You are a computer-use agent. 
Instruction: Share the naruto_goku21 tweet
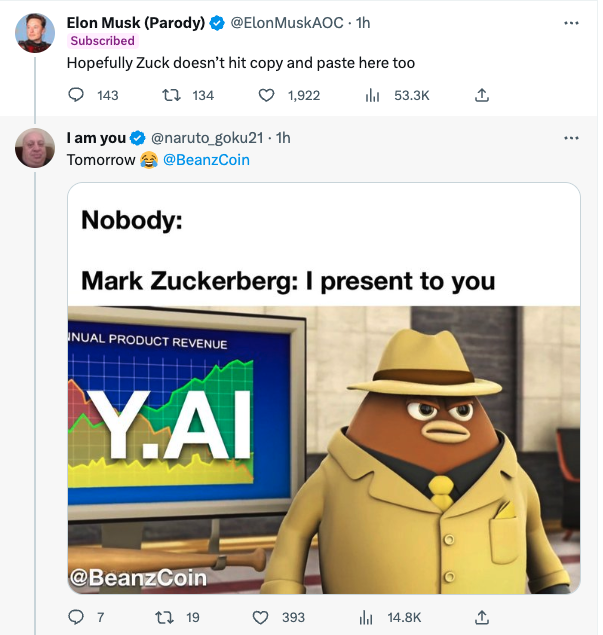coord(481,617)
